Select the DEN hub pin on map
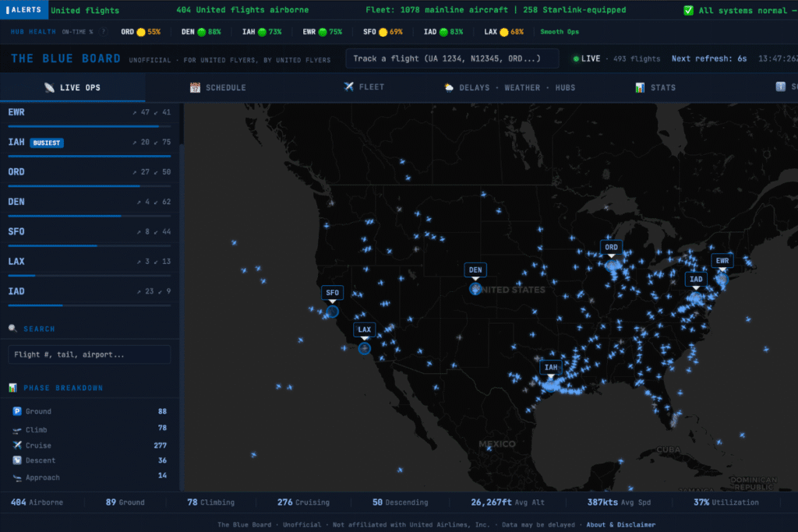Viewport: 798px width, 532px height. pos(475,271)
